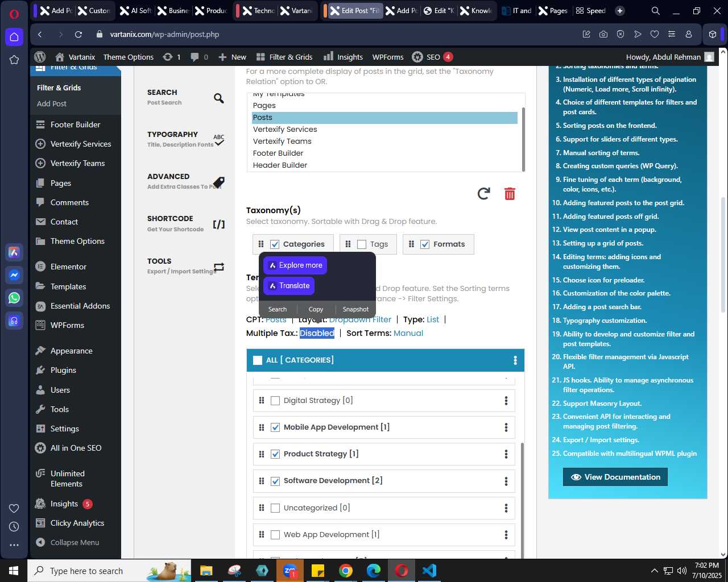This screenshot has height=582, width=728.
Task: Open Opera sidebar WhatsApp icon
Action: coord(14,298)
